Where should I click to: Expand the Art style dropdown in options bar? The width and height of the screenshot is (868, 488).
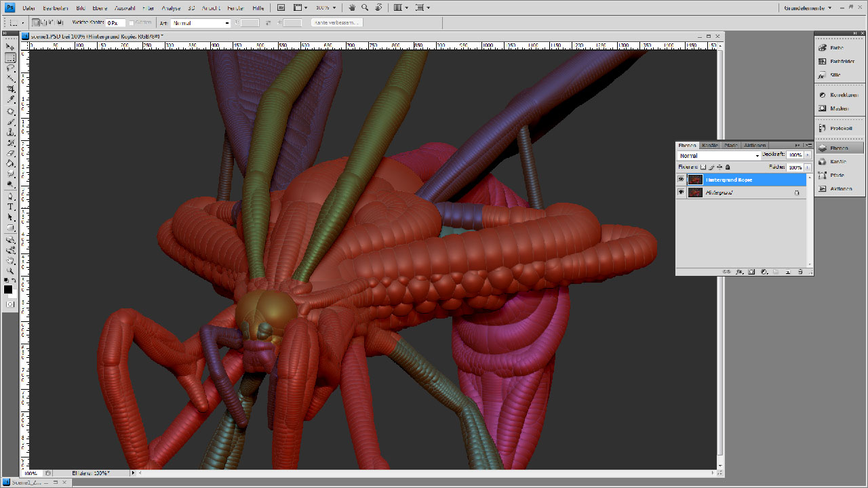click(x=201, y=23)
